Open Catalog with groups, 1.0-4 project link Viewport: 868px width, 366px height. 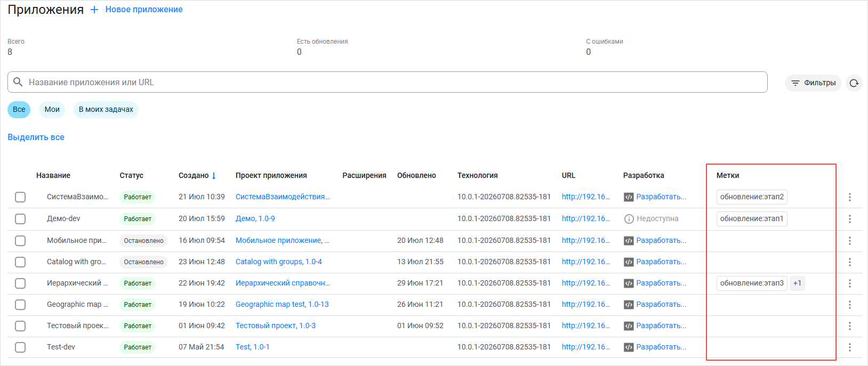click(x=279, y=262)
